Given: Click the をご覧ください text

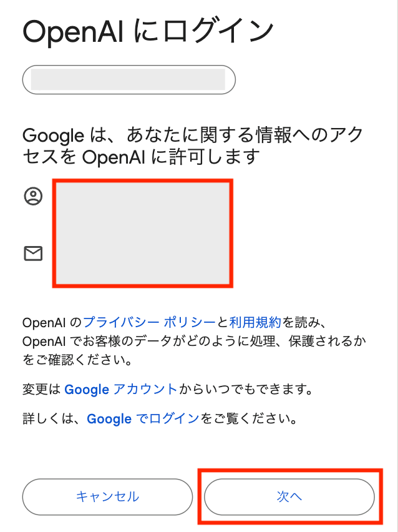Looking at the screenshot, I should (248, 419).
